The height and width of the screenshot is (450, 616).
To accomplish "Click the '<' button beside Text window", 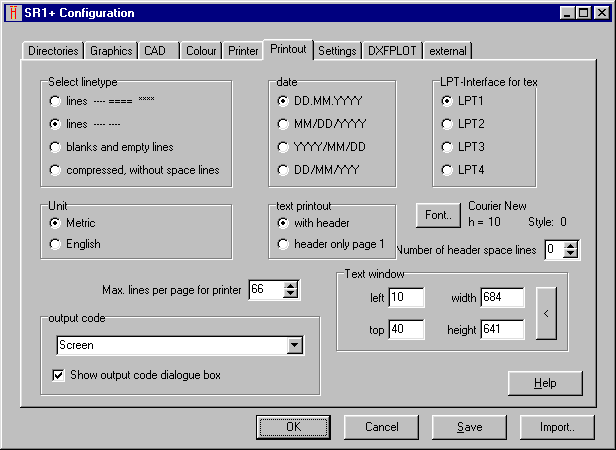I will coord(545,313).
